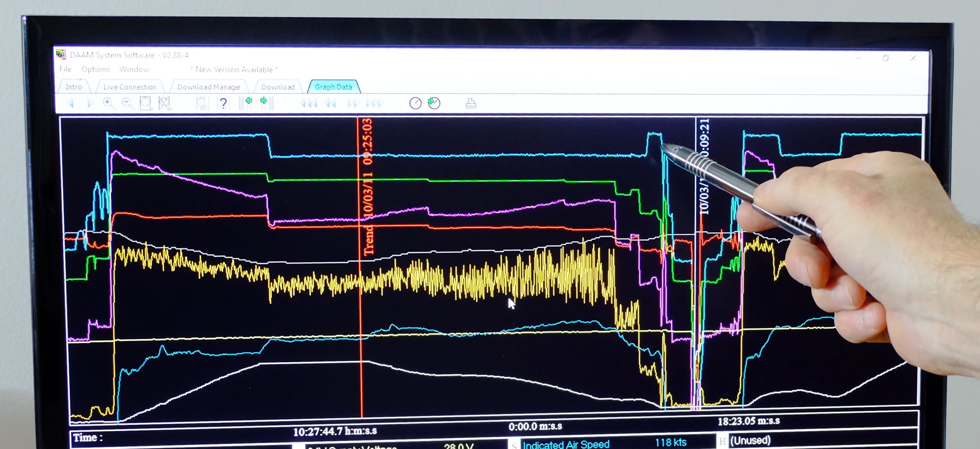The height and width of the screenshot is (449, 980).
Task: Switch to the Live Connection tab
Action: (129, 87)
